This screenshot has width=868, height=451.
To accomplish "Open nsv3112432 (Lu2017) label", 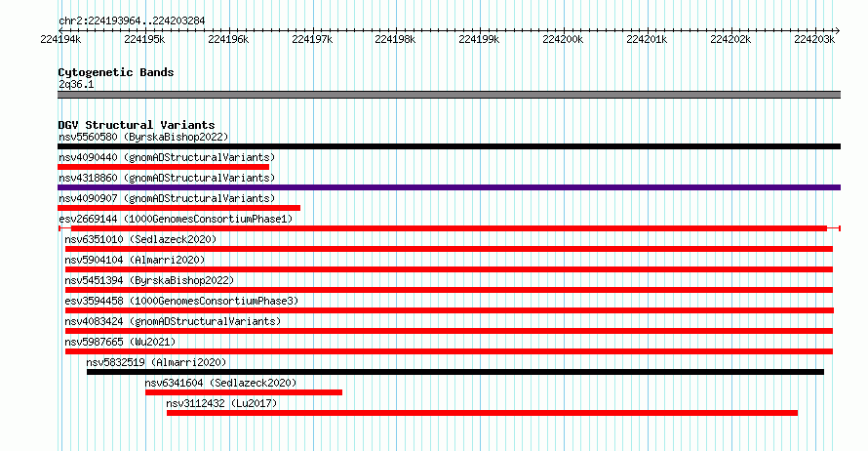I will coord(221,403).
